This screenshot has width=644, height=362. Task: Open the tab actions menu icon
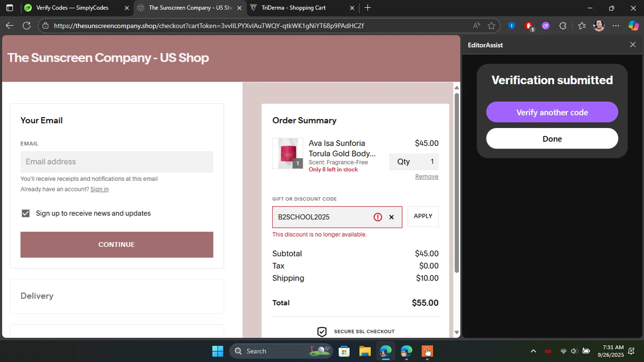pos(9,8)
